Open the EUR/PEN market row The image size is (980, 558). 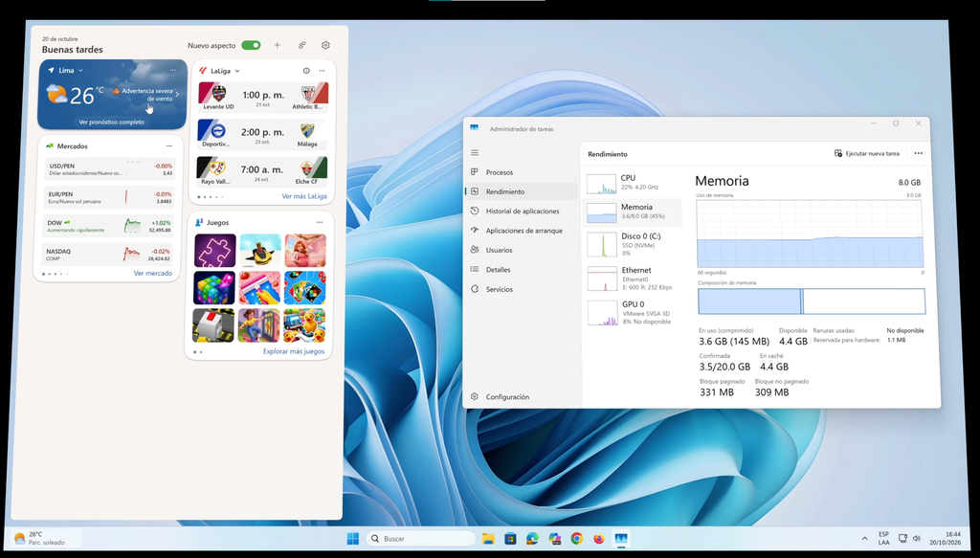coord(109,197)
